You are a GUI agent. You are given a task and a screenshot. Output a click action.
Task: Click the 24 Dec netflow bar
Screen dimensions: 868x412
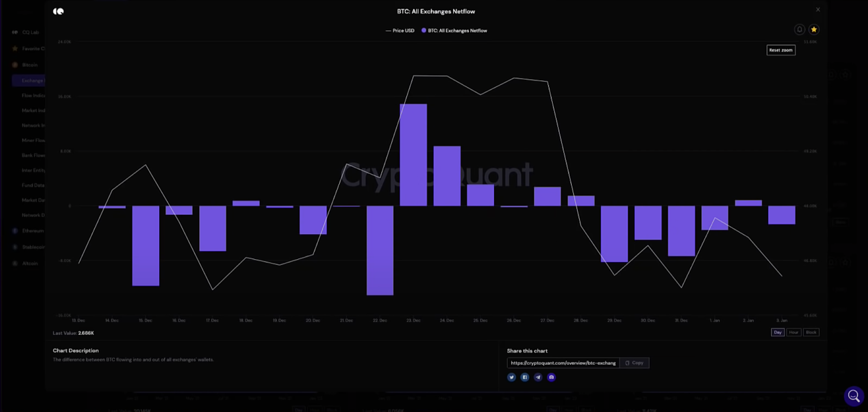point(447,176)
